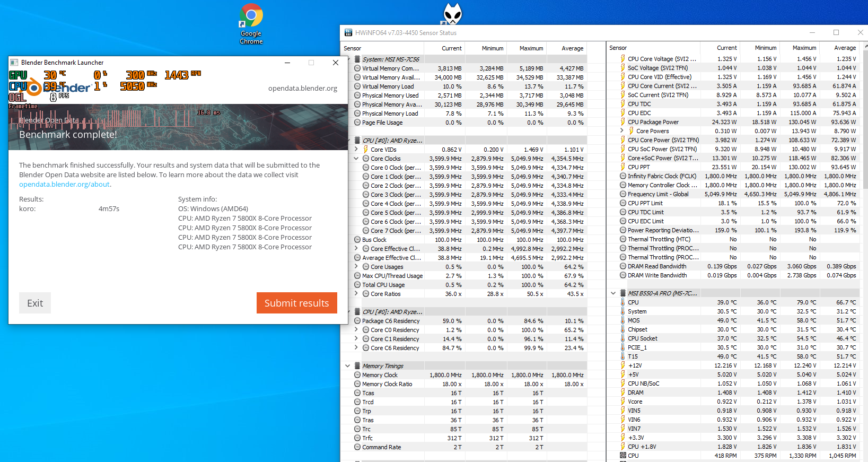Viewport: 868px width, 462px height.
Task: Click the lightning icon beside CPU Package Power
Action: 623,122
